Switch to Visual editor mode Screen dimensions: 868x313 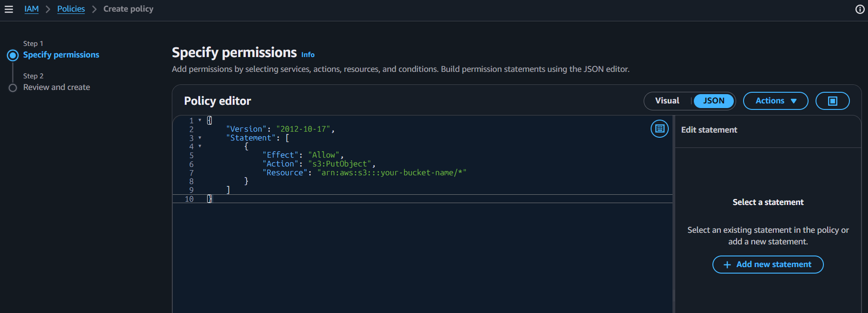[667, 101]
